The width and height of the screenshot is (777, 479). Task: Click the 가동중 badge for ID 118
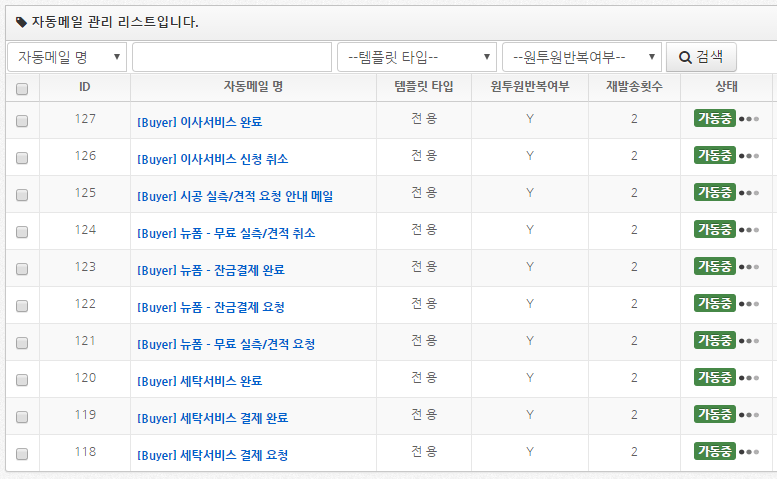(x=714, y=452)
